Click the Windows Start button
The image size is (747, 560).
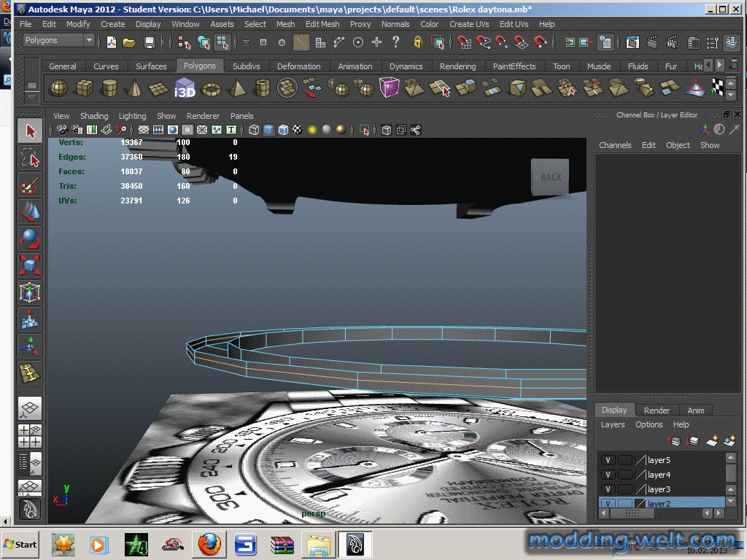click(x=20, y=544)
